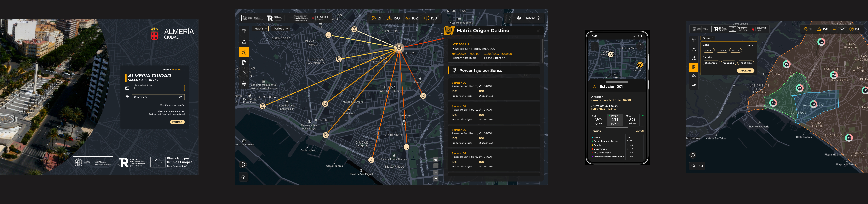Select traffic signal icon in parking map sidebar
Screen dimensions: 868x204
(694, 40)
